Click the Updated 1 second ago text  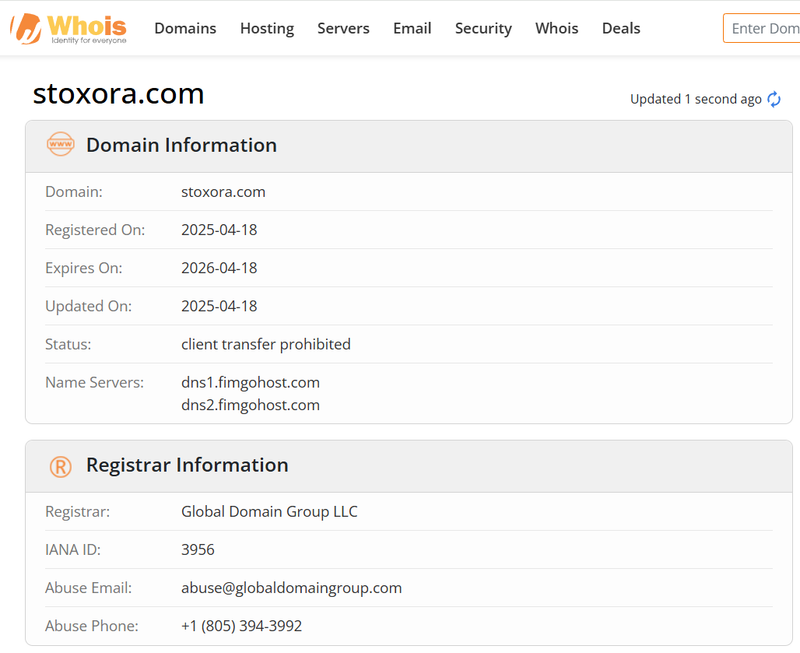(696, 99)
